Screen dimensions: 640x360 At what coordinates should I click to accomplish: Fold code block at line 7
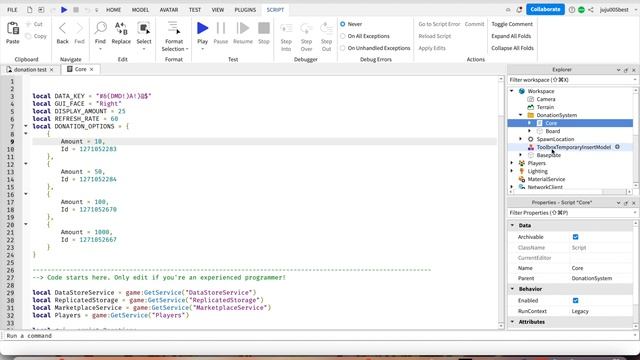(26, 127)
